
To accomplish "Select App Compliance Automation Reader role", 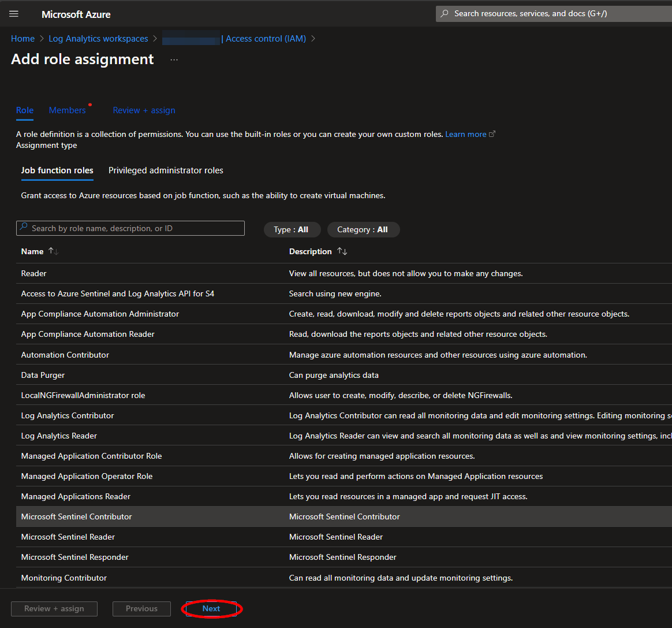I will [x=344, y=334].
